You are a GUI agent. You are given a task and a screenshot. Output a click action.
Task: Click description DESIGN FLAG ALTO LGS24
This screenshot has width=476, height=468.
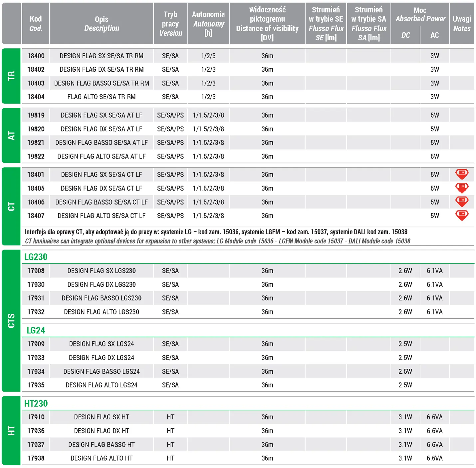click(x=102, y=385)
